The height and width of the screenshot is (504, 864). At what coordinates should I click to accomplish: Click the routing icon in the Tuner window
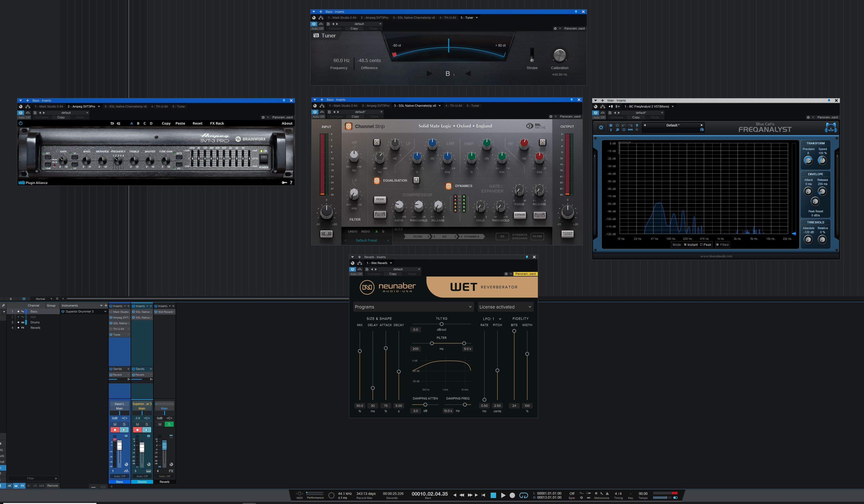321,18
